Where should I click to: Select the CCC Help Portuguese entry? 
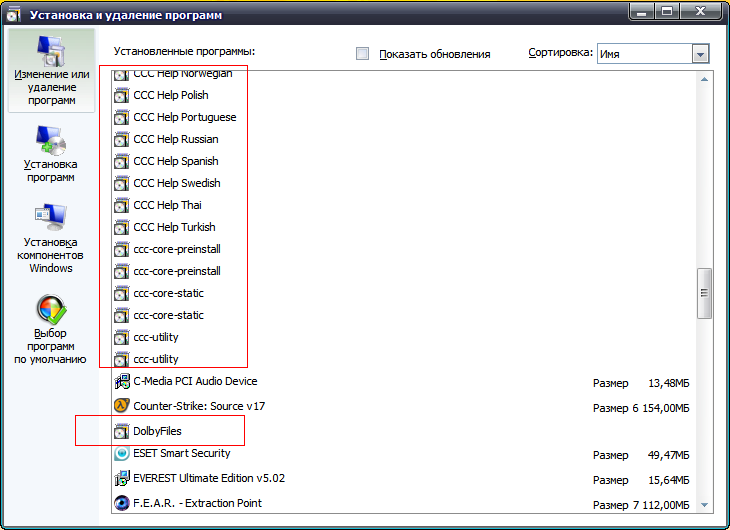[x=185, y=117]
